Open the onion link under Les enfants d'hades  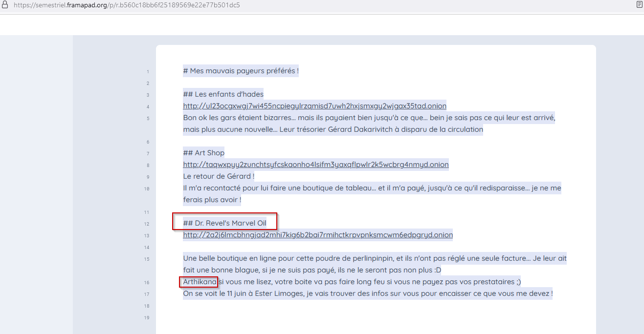tap(314, 106)
